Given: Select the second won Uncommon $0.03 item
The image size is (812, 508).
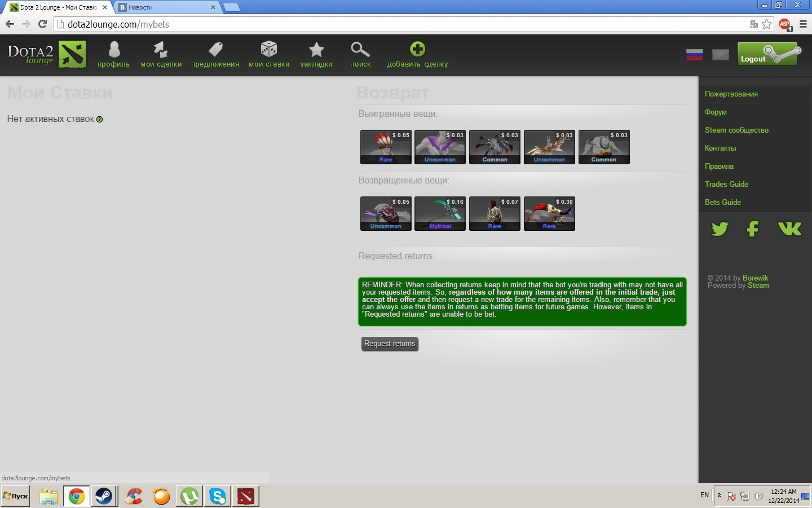Looking at the screenshot, I should pos(549,147).
